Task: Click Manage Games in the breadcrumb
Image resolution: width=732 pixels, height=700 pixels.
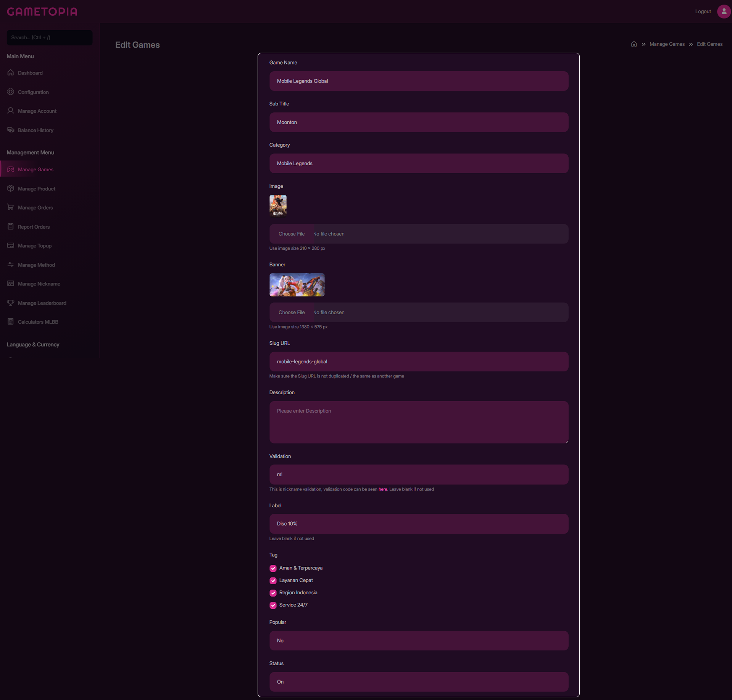Action: coord(667,44)
